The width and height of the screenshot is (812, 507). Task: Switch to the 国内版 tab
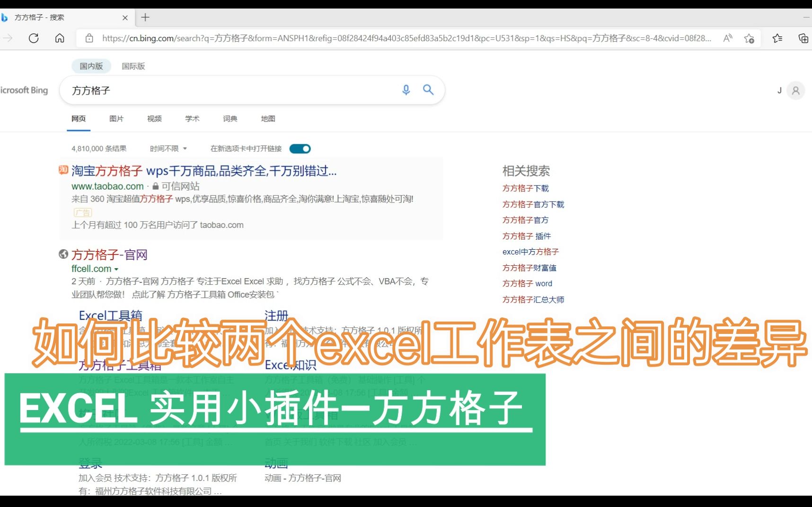tap(91, 66)
